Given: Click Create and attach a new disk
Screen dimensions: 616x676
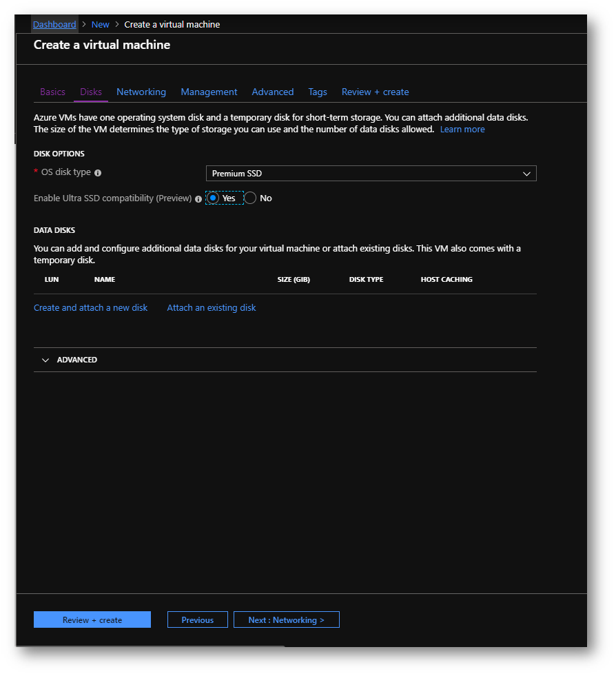Looking at the screenshot, I should coord(90,308).
